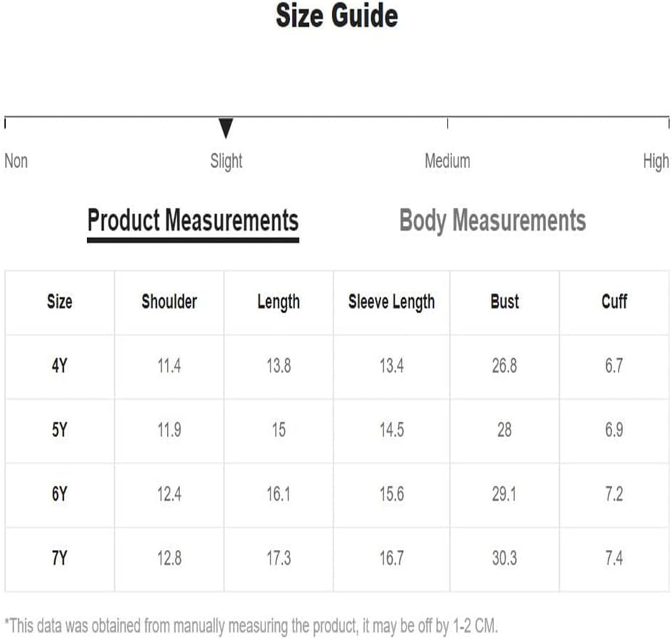Click the Cuff column header
Image resolution: width=672 pixels, height=639 pixels.
pos(614,302)
